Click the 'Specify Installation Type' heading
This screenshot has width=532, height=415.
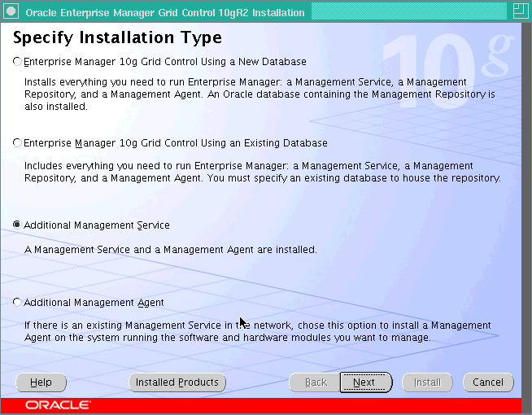[x=117, y=37]
